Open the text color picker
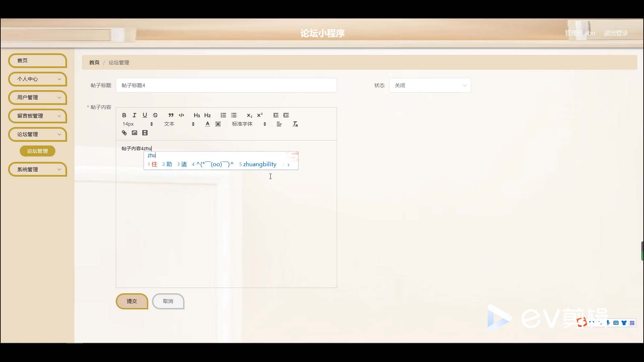 pos(208,124)
